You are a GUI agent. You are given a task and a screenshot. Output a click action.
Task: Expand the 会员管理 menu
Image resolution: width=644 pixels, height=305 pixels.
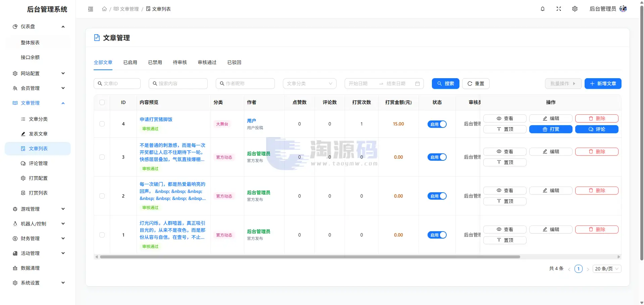(38, 88)
